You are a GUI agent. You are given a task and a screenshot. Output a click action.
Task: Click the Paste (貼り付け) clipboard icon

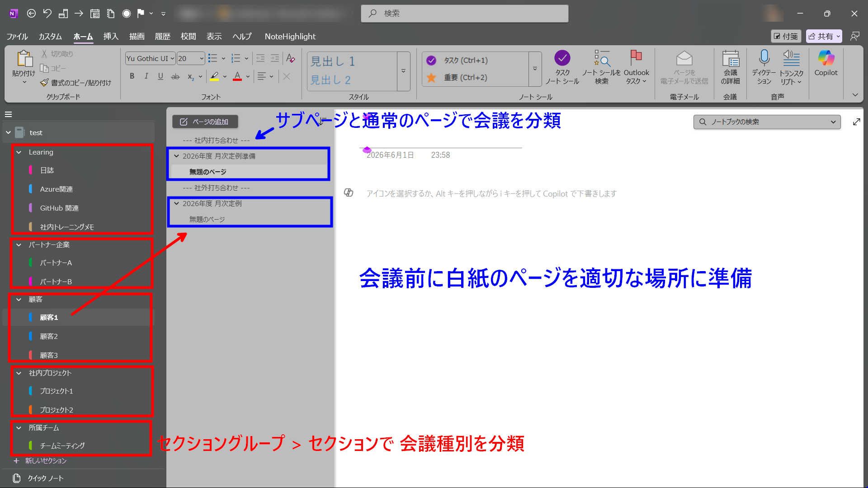tap(24, 59)
